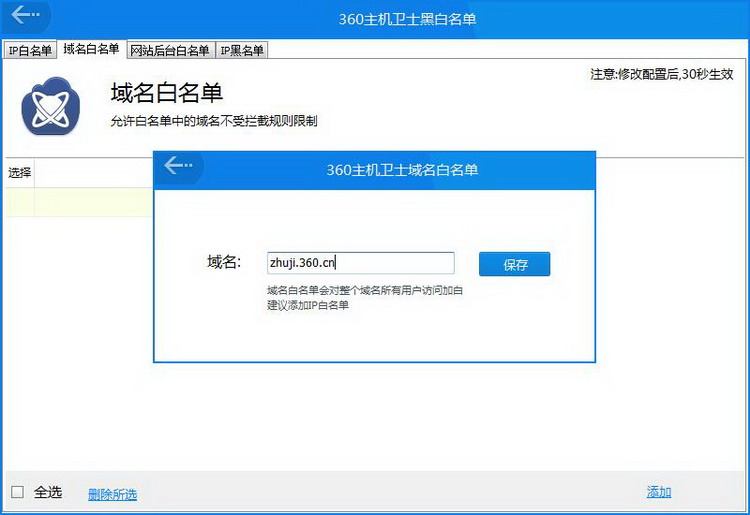Click the back arrow in main window header
The width and height of the screenshot is (750, 515).
[x=26, y=15]
